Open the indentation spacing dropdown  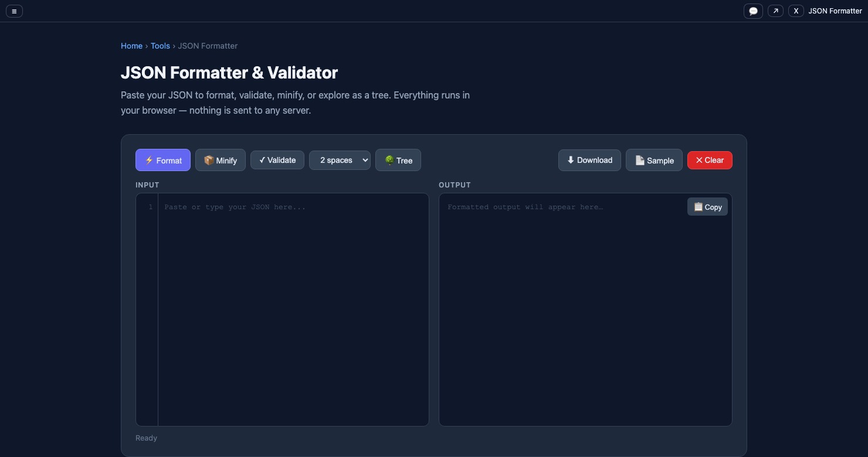[x=340, y=160]
